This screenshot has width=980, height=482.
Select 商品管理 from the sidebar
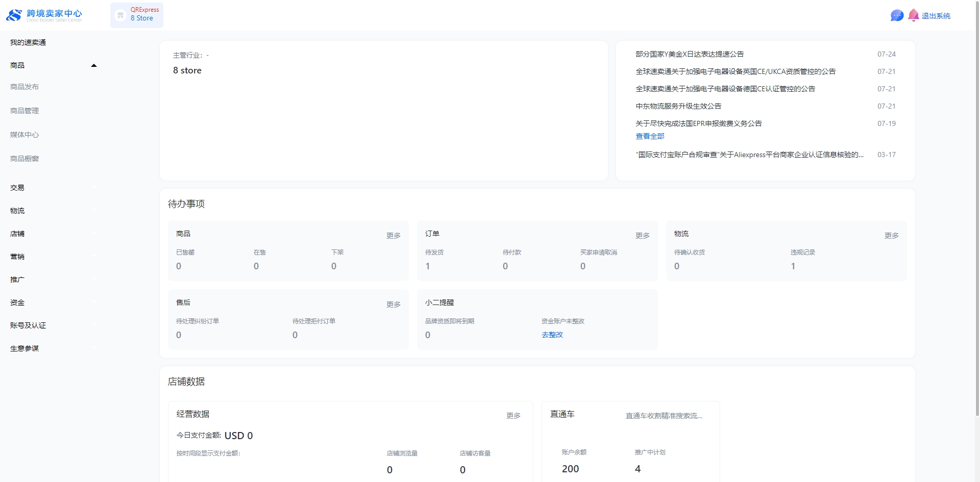coord(24,111)
